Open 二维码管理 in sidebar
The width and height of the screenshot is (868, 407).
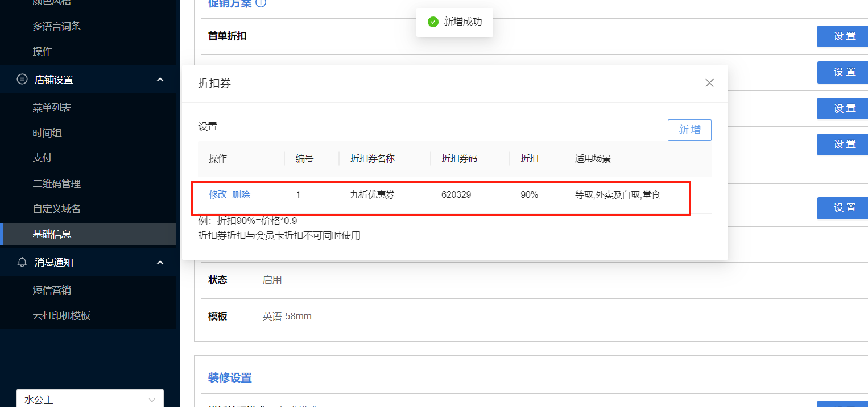point(56,184)
